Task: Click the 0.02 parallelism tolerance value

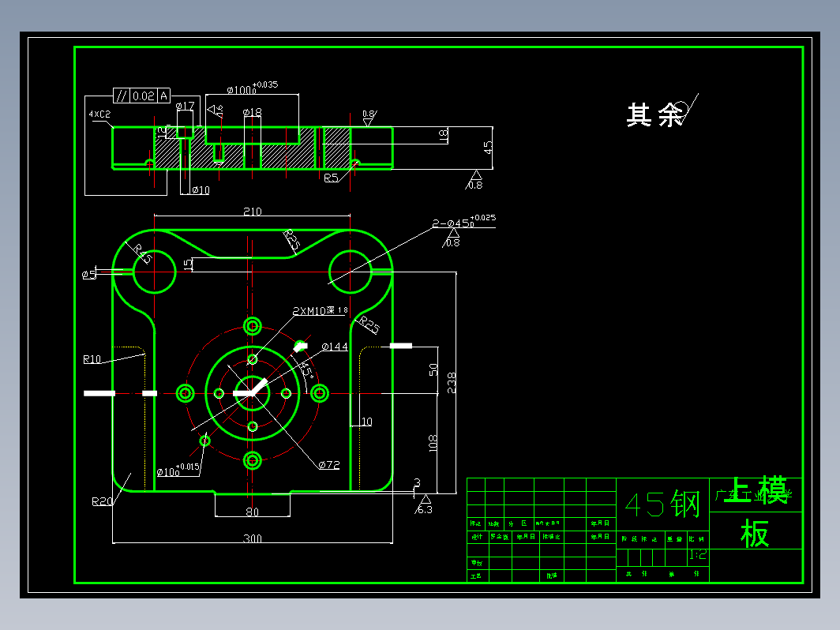Action: click(143, 96)
